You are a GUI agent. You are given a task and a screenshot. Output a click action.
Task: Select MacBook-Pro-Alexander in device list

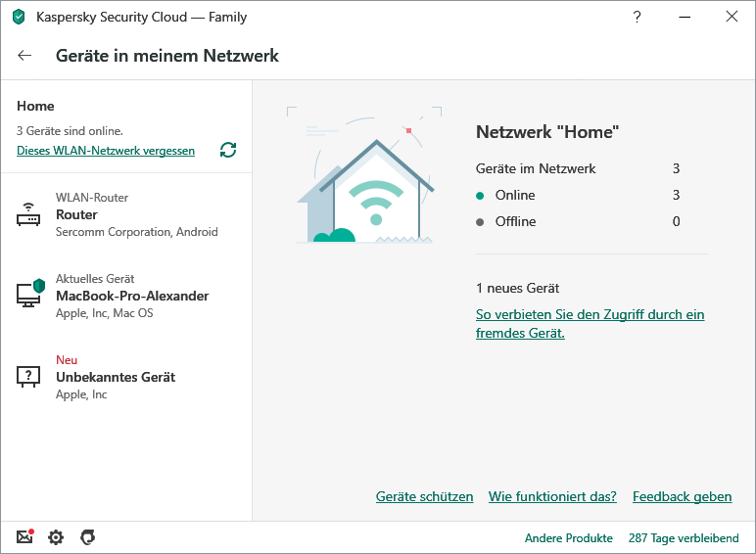point(132,296)
